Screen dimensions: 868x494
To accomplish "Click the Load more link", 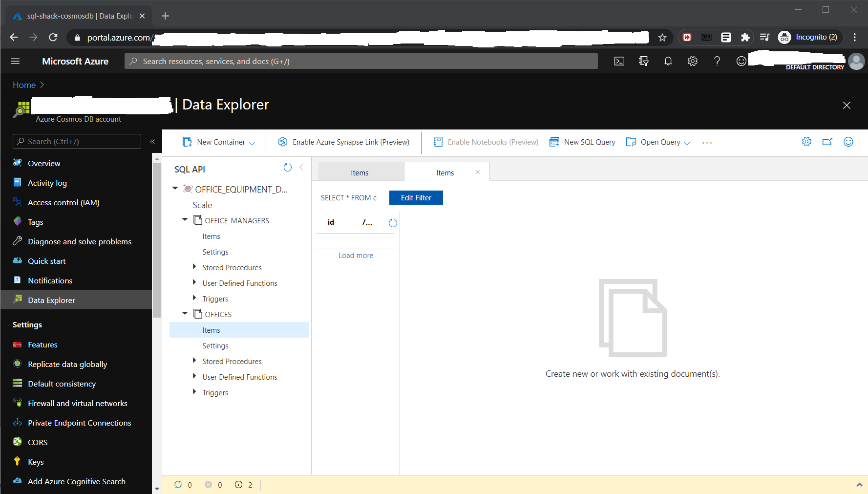I will 356,256.
